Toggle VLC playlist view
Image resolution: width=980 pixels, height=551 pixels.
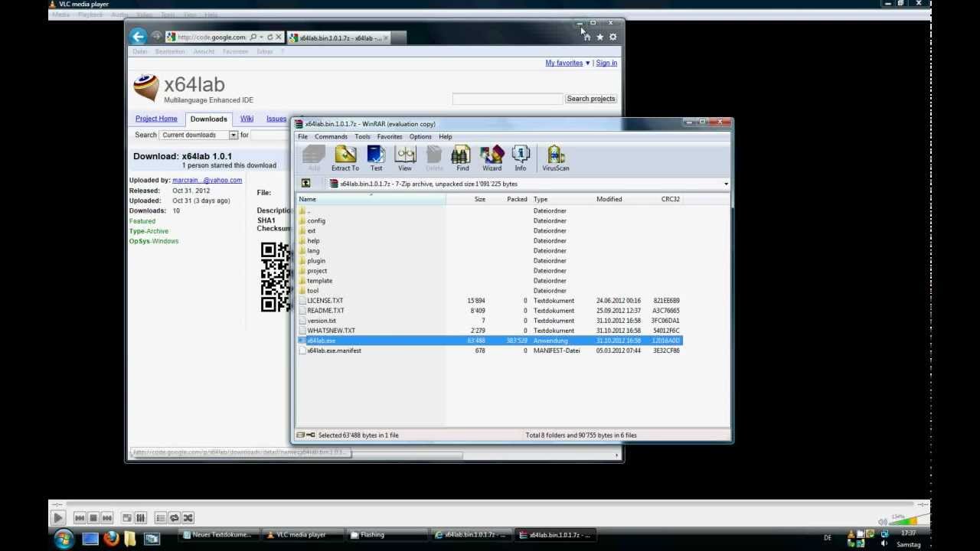click(161, 518)
